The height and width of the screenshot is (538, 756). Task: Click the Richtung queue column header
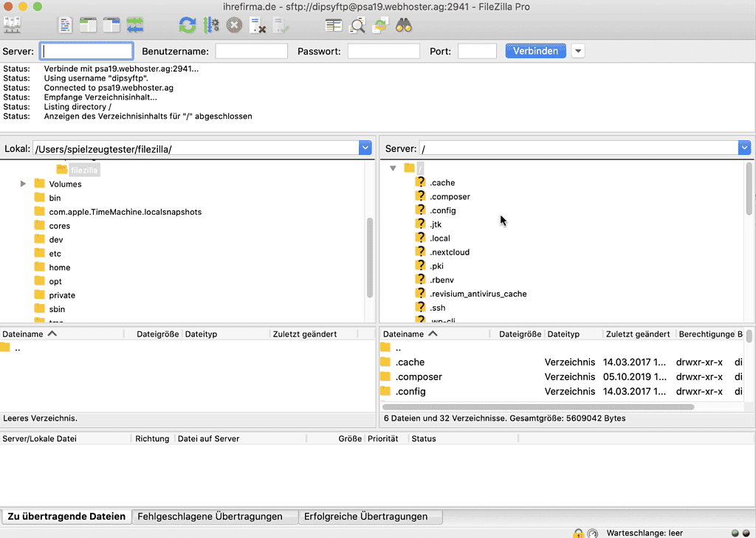pos(152,438)
